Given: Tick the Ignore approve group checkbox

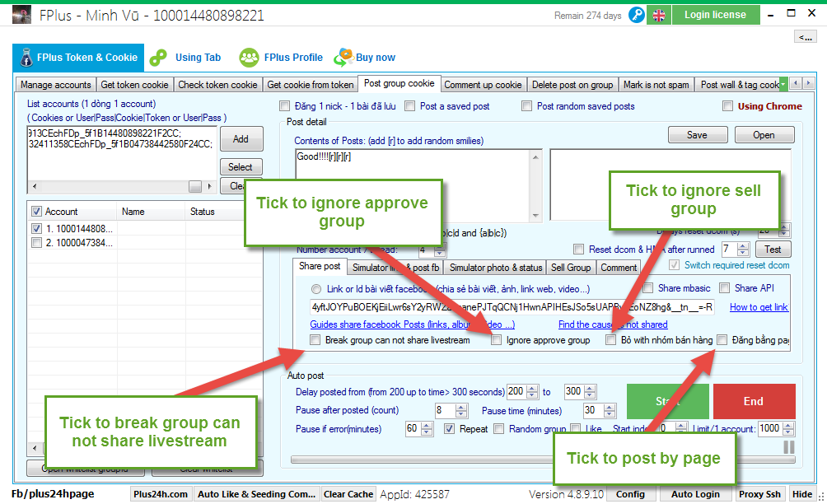Looking at the screenshot, I should pos(497,340).
